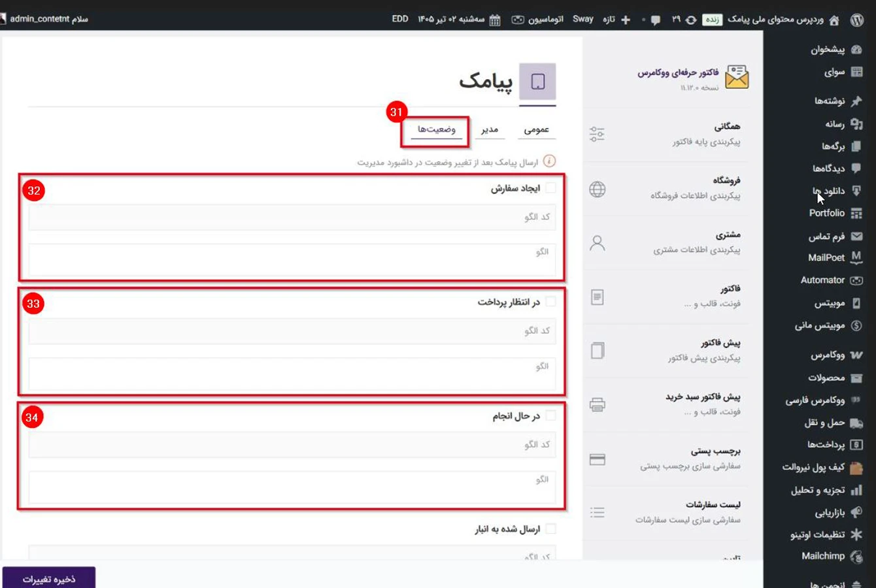Open the پرداخت‌ها sidebar link
Image resolution: width=876 pixels, height=588 pixels.
[826, 445]
